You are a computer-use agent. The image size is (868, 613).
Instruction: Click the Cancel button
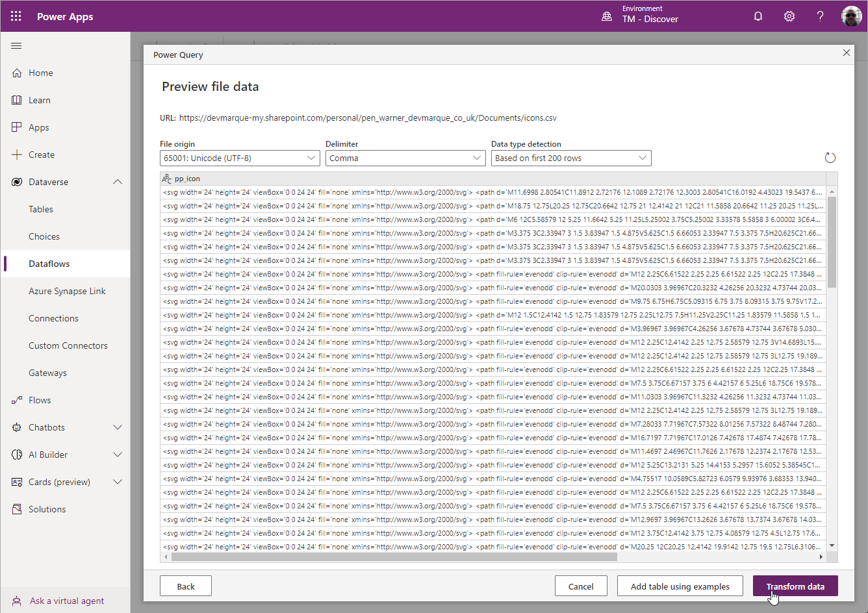point(581,586)
